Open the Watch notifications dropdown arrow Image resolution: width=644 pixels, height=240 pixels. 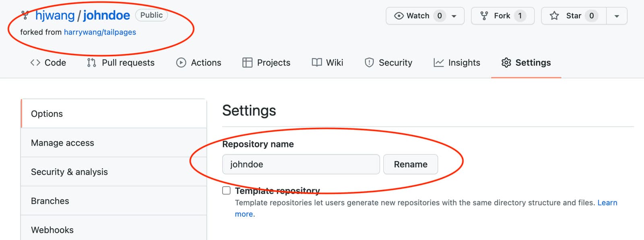pyautogui.click(x=454, y=16)
